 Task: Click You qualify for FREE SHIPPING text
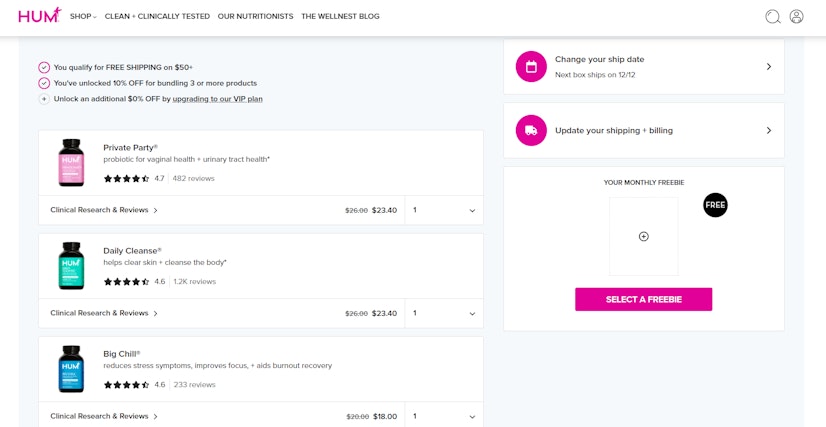[123, 67]
